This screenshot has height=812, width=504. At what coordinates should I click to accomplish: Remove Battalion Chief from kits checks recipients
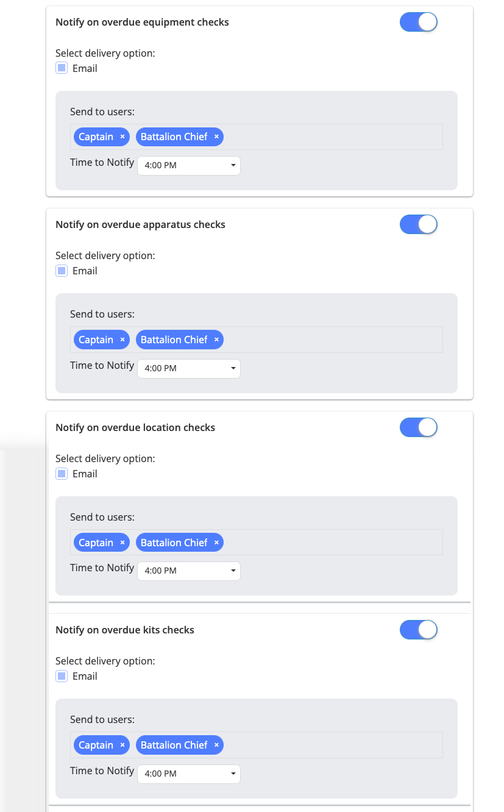tap(216, 746)
